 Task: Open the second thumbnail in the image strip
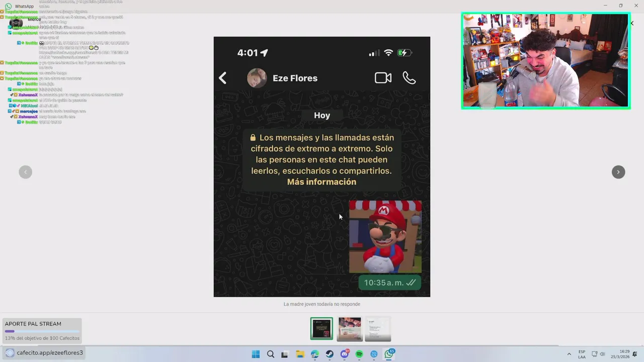(x=349, y=329)
